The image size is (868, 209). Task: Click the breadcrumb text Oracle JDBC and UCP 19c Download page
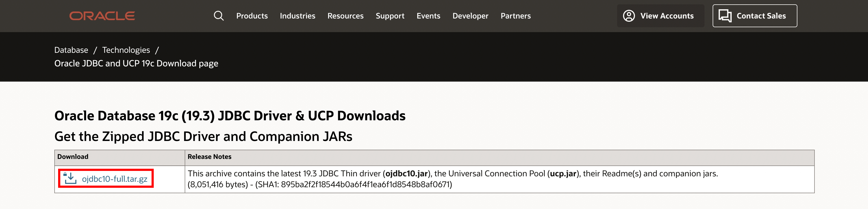coord(136,63)
